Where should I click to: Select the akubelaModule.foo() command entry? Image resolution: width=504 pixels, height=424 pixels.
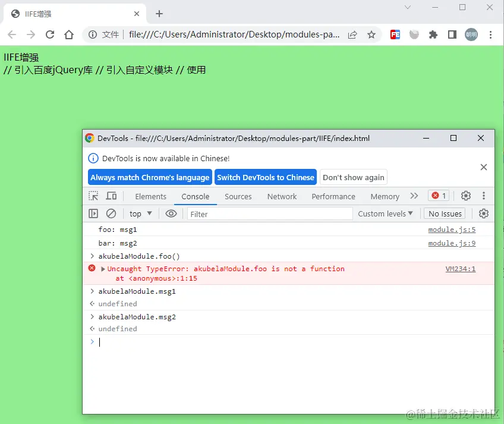coord(139,256)
